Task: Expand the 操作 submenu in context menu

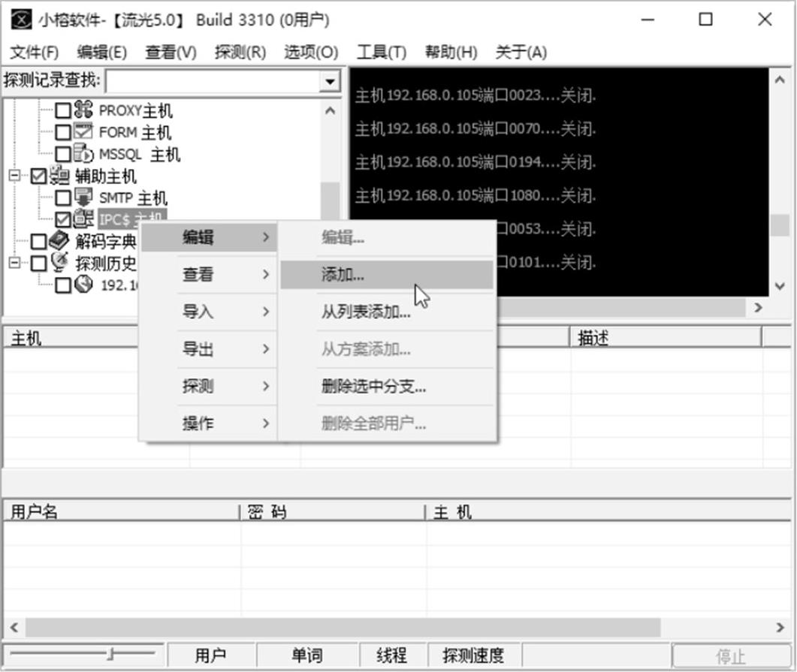Action: coord(209,423)
